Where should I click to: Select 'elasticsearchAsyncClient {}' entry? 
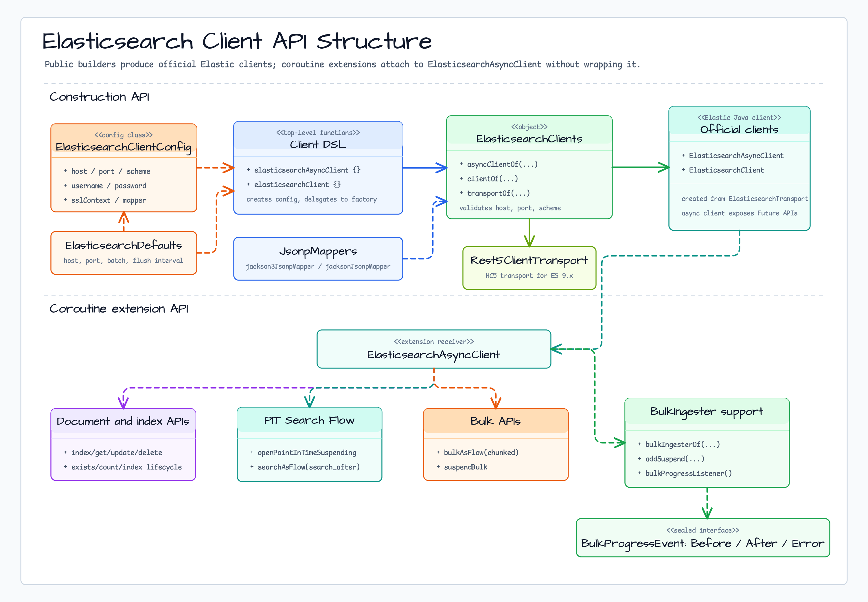pos(304,170)
